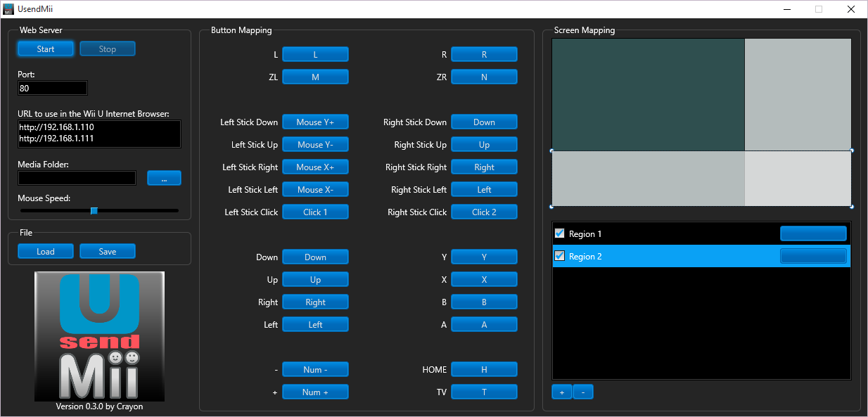This screenshot has width=868, height=417.
Task: Load a configuration file
Action: [46, 251]
